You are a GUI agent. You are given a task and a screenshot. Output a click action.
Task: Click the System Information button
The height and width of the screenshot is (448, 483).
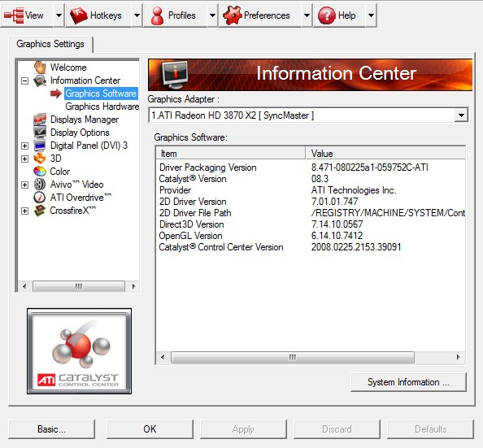[408, 382]
